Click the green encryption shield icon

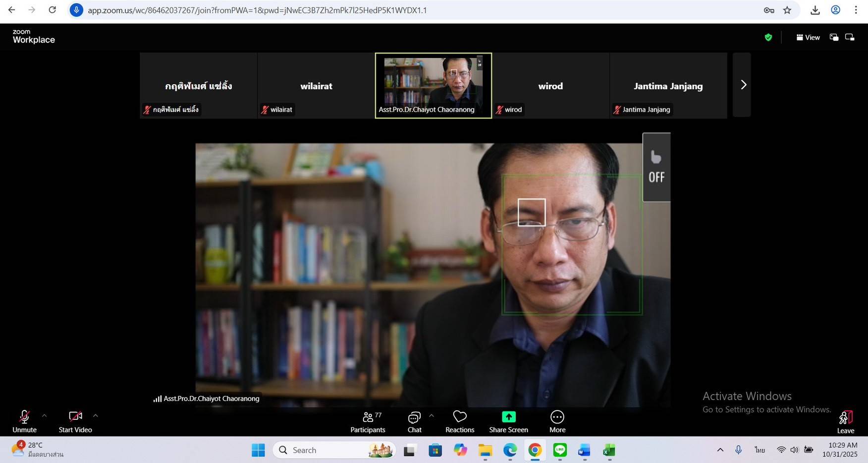pyautogui.click(x=768, y=37)
